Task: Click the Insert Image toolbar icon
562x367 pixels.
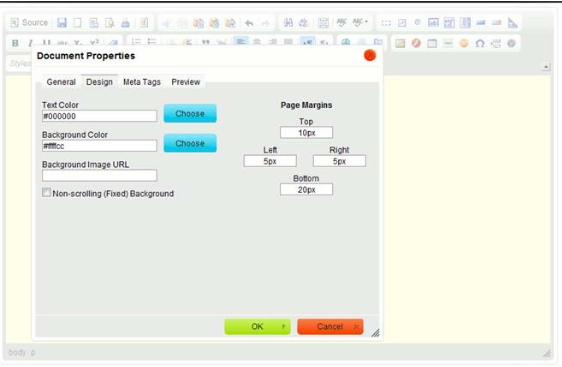Action: coord(400,43)
